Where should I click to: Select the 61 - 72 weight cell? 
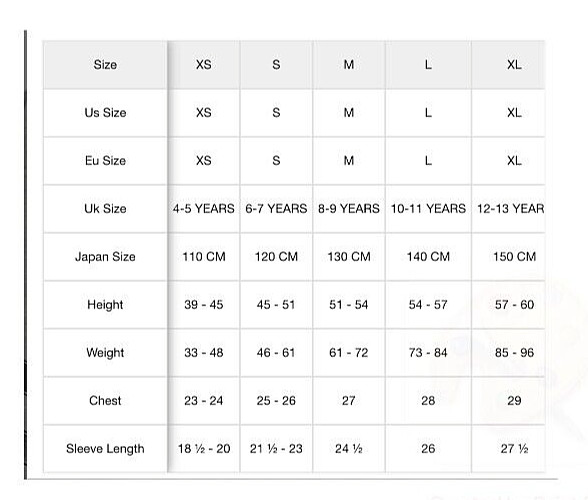[x=349, y=353]
